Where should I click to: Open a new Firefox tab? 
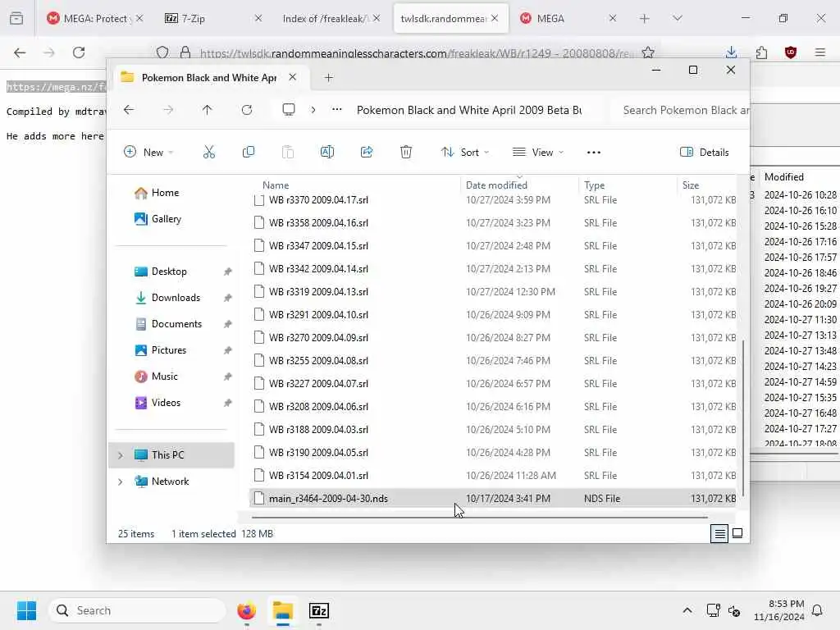pyautogui.click(x=645, y=19)
